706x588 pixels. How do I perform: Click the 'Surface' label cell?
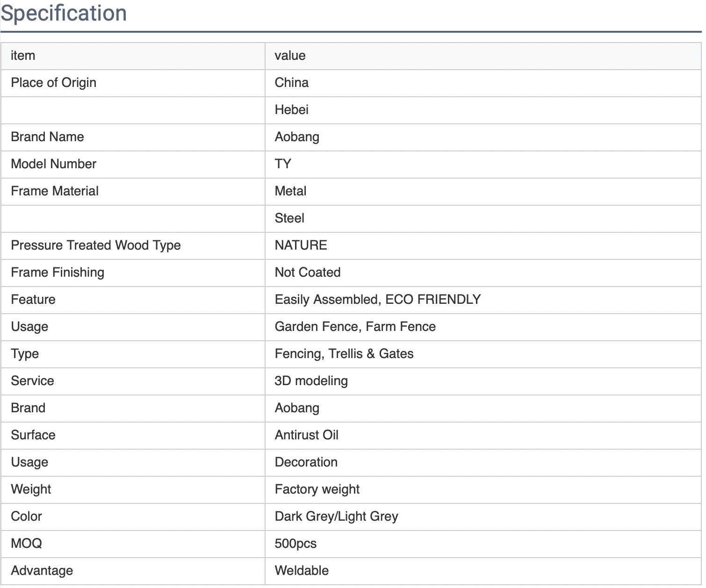133,436
